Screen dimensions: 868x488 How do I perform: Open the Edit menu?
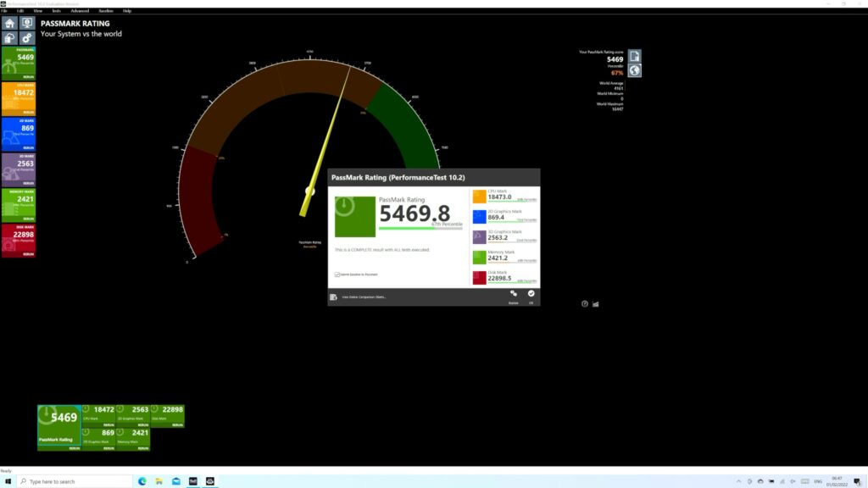[x=20, y=10]
